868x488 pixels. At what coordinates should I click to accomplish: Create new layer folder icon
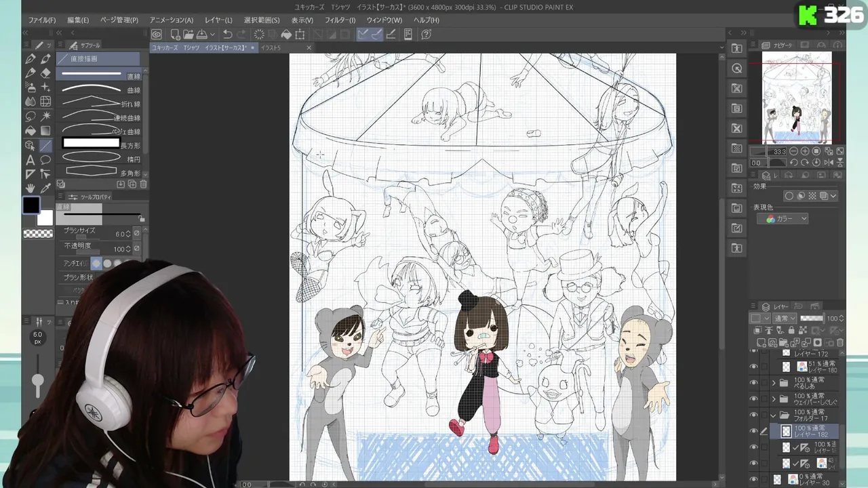click(784, 343)
